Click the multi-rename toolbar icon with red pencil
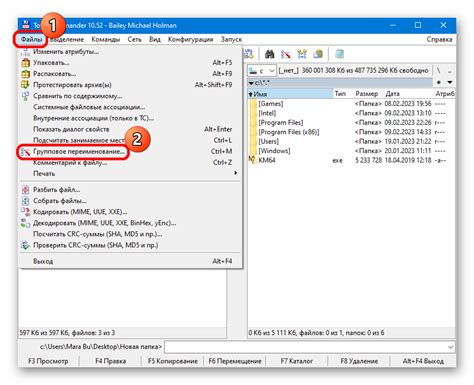Viewport: 474px width, 385px height. click(x=286, y=54)
